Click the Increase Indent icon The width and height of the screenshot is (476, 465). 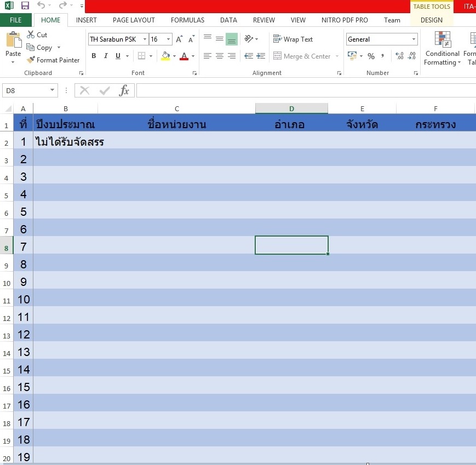[261, 56]
